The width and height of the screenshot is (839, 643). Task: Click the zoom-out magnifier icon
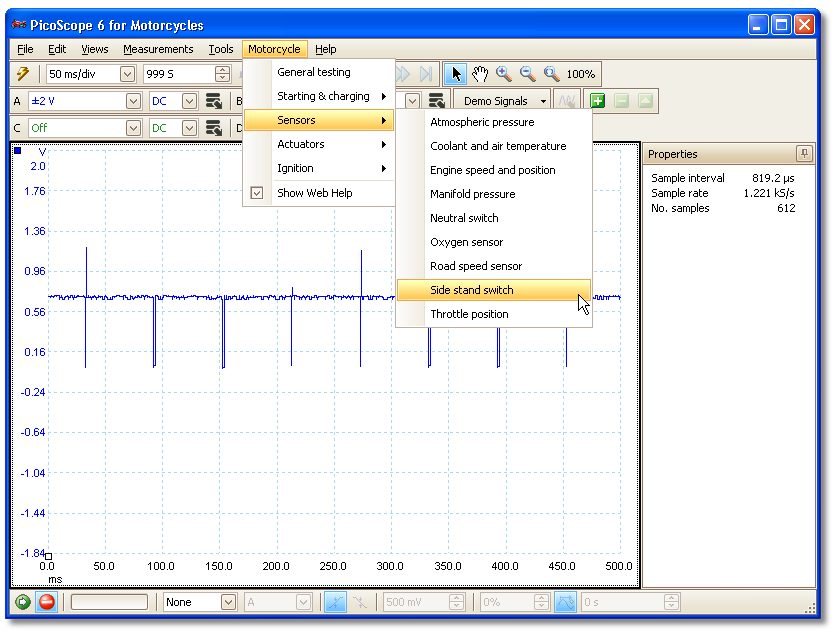click(528, 74)
